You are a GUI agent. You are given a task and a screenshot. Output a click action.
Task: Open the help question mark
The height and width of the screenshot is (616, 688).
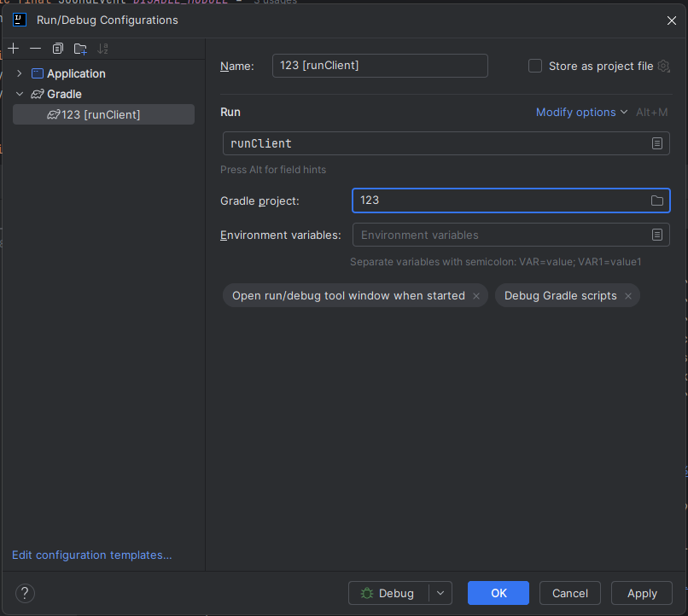click(25, 593)
